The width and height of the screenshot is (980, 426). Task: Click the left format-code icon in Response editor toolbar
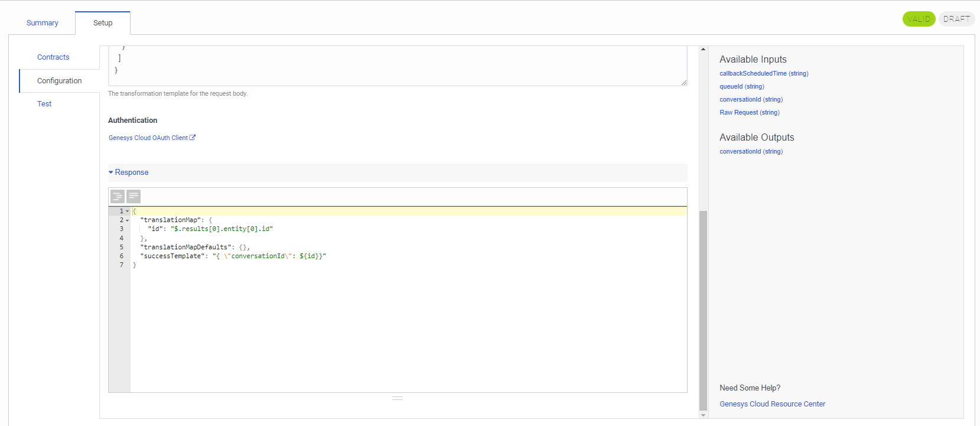pyautogui.click(x=118, y=196)
